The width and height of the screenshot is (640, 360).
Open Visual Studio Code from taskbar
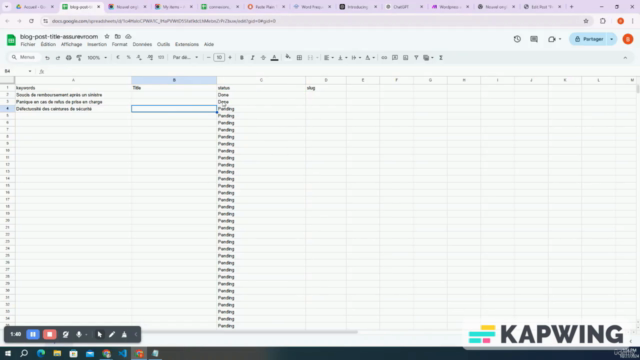(x=123, y=353)
